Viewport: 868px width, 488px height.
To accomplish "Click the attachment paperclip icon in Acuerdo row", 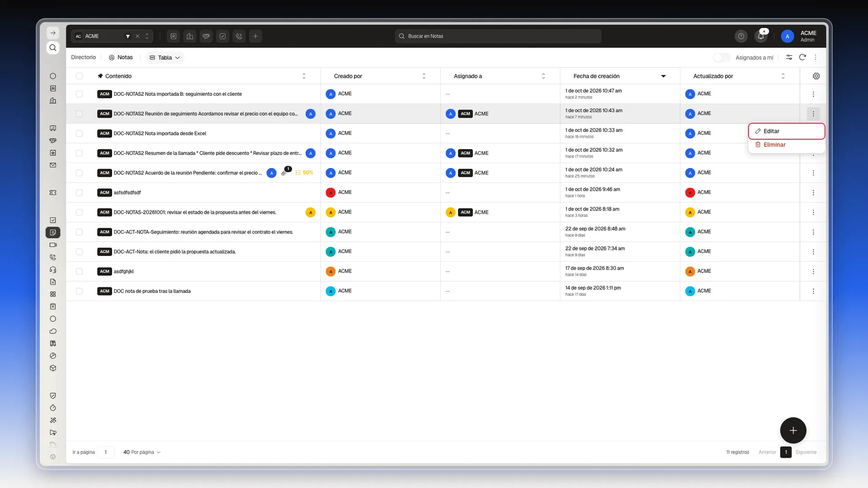I will (284, 173).
